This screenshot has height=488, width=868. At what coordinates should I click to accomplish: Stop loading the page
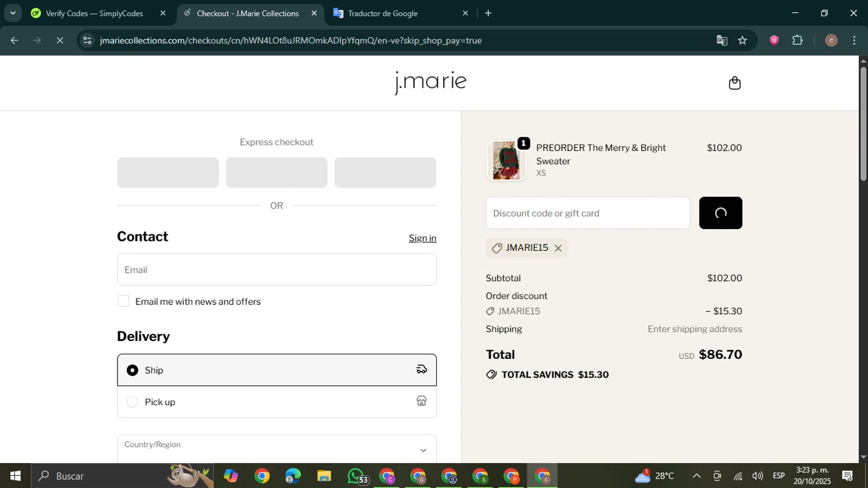pyautogui.click(x=60, y=41)
